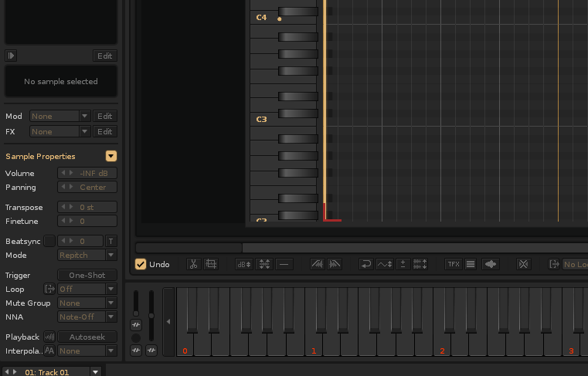588x376 pixels.
Task: Click the crop/trim sample icon
Action: pyautogui.click(x=211, y=264)
